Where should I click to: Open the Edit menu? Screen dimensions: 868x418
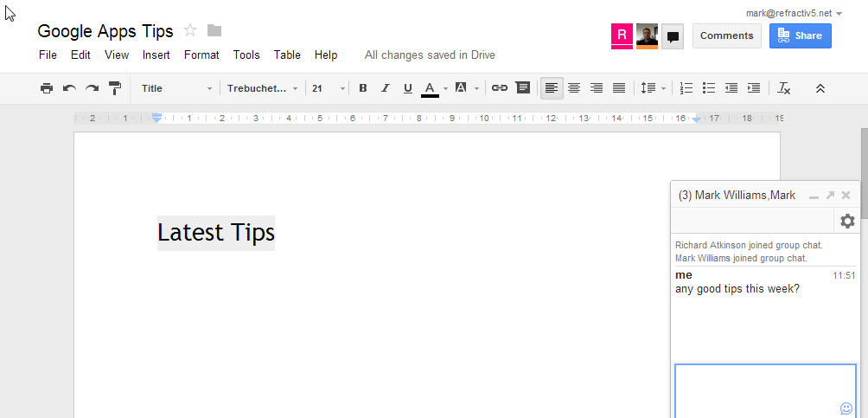coord(80,55)
